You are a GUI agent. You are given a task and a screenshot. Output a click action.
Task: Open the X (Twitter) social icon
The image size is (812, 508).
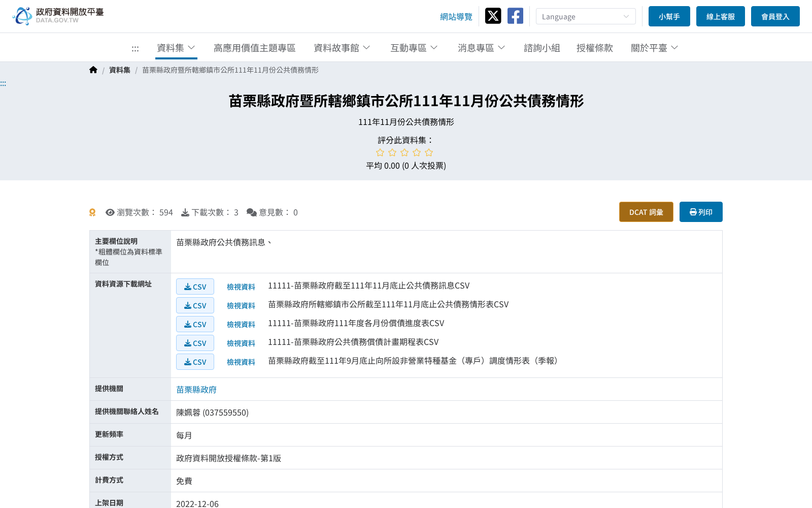click(493, 16)
